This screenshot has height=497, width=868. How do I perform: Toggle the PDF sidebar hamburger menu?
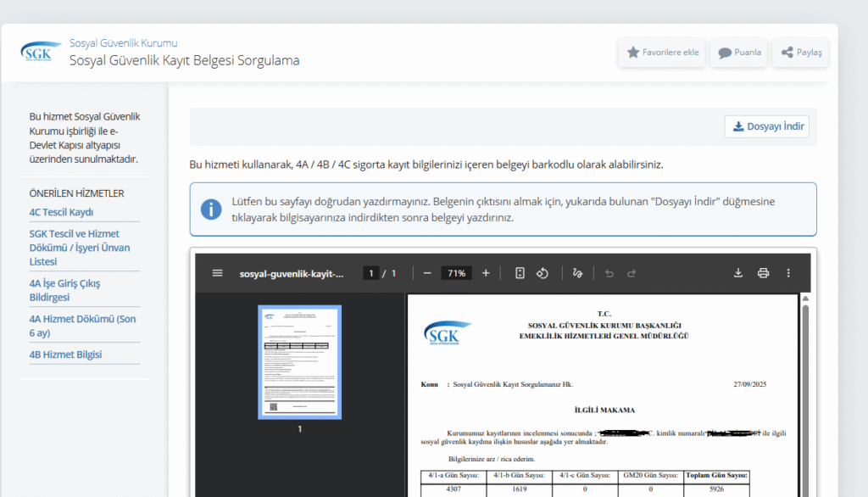[x=217, y=273]
